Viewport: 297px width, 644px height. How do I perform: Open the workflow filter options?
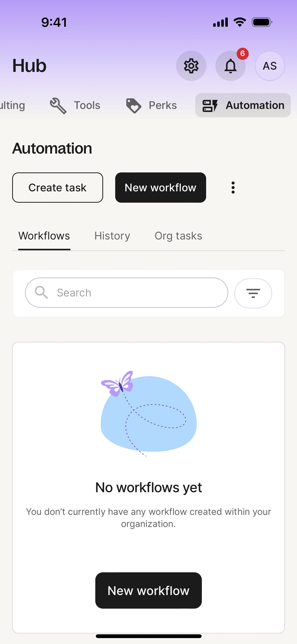pos(253,293)
